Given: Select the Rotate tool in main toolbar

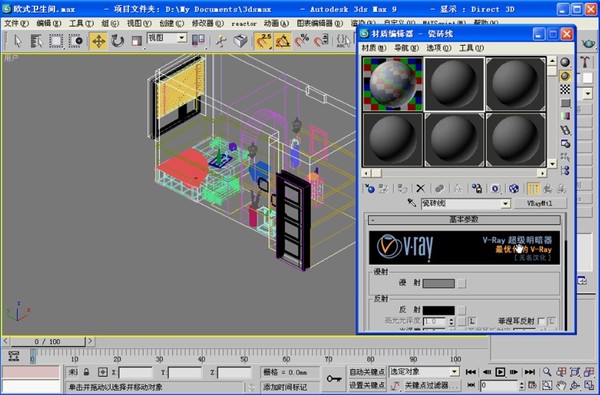Looking at the screenshot, I should point(117,41).
